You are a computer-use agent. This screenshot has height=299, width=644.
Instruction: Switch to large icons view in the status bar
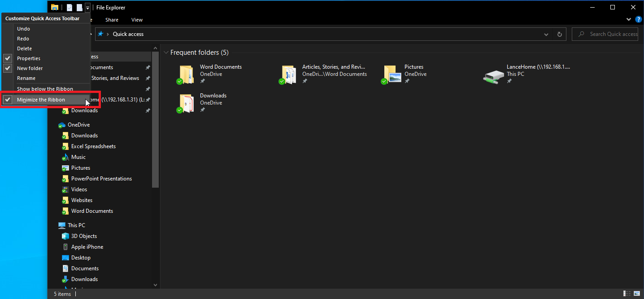637,294
